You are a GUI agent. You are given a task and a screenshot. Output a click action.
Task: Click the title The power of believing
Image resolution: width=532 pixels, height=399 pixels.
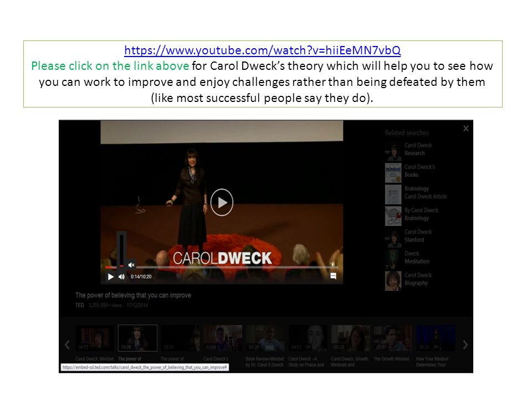pos(133,295)
